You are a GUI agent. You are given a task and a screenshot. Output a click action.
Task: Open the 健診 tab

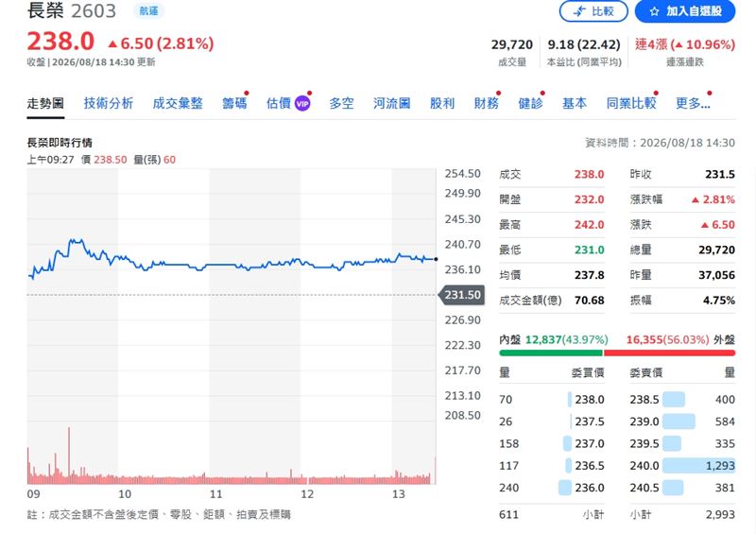530,103
